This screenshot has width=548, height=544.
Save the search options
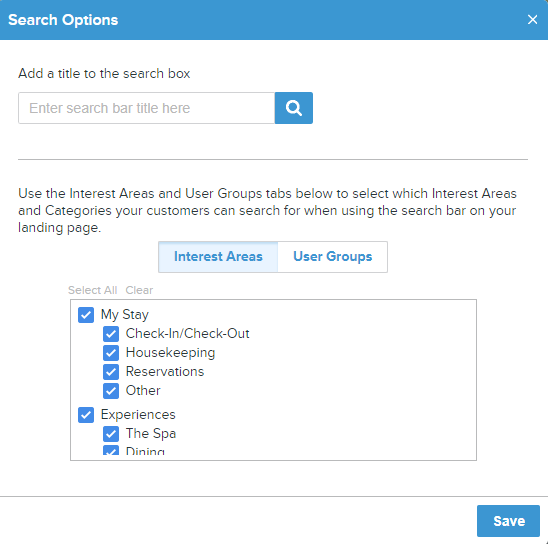pos(508,521)
